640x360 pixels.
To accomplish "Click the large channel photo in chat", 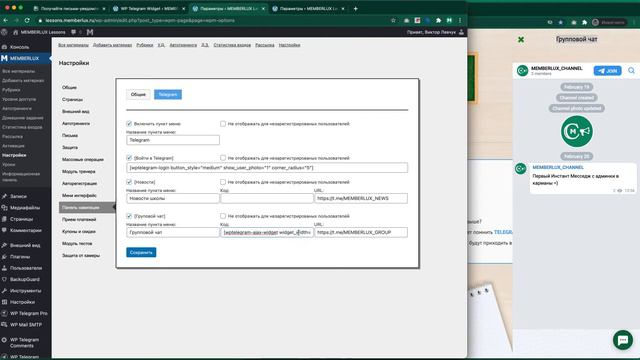I will (x=577, y=131).
